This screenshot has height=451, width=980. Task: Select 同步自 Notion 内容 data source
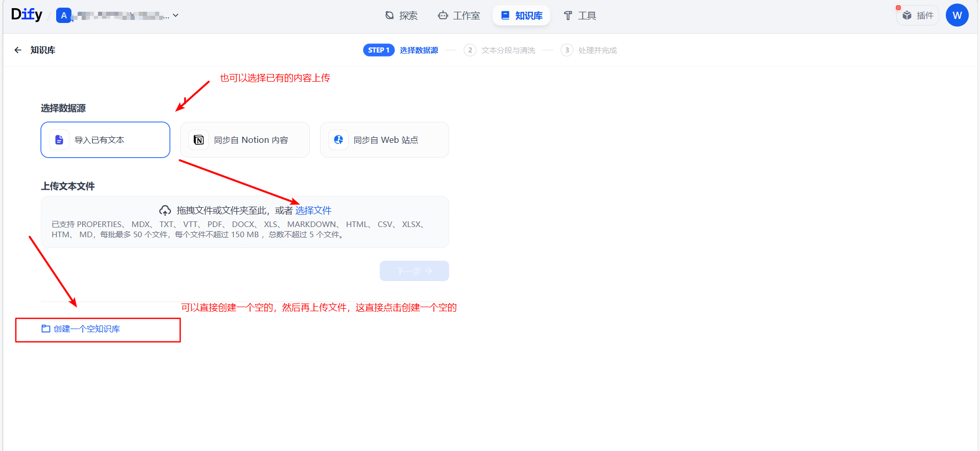coord(245,140)
